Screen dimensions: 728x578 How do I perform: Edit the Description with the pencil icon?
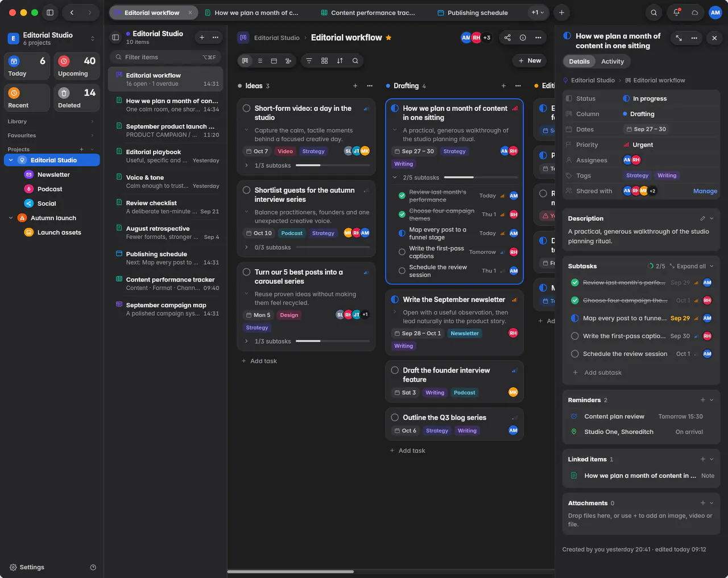pyautogui.click(x=702, y=218)
